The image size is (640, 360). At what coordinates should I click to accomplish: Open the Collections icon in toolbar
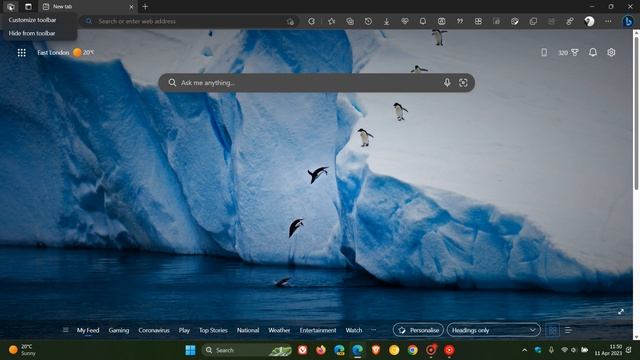click(350, 21)
